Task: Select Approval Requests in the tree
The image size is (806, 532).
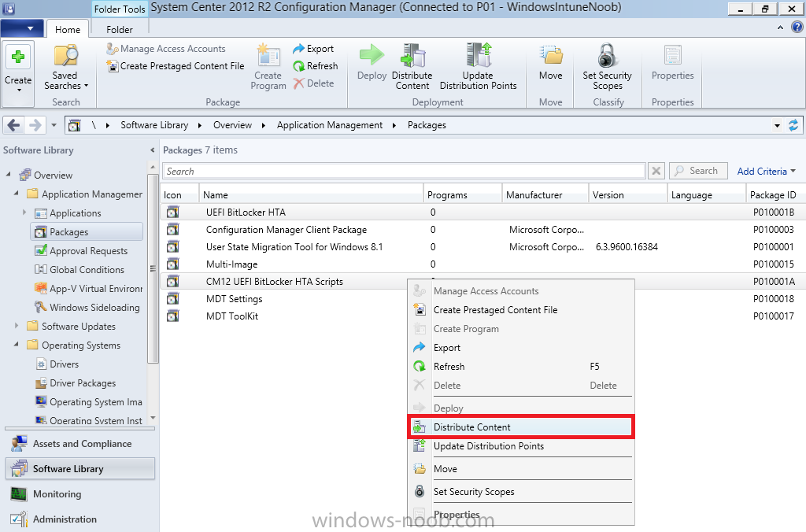Action: [x=88, y=251]
